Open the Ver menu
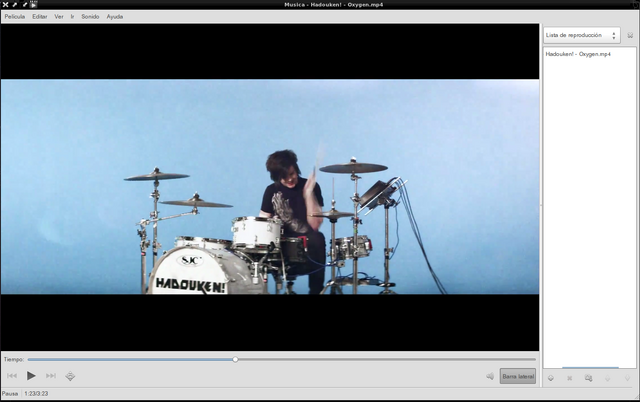The height and width of the screenshot is (402, 640). pyautogui.click(x=59, y=17)
